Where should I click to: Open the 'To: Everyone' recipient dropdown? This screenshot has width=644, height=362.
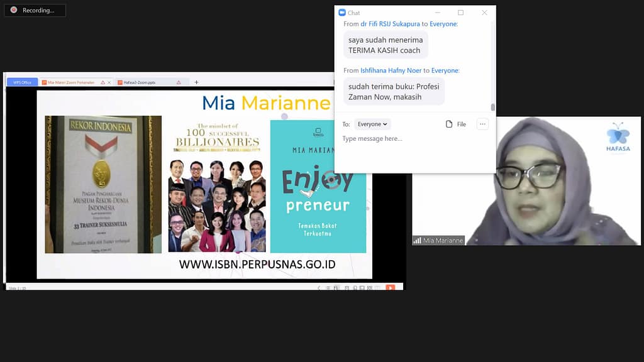[372, 124]
